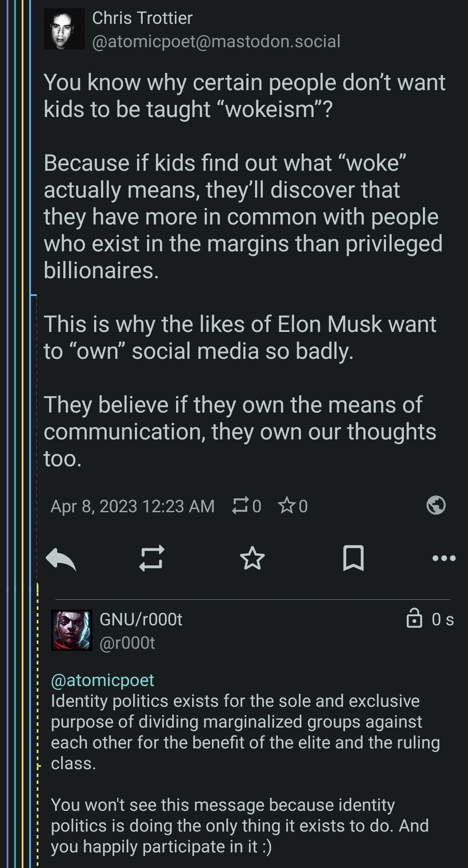Open Chris Trottier's profile avatar
The height and width of the screenshot is (868, 468).
click(65, 29)
